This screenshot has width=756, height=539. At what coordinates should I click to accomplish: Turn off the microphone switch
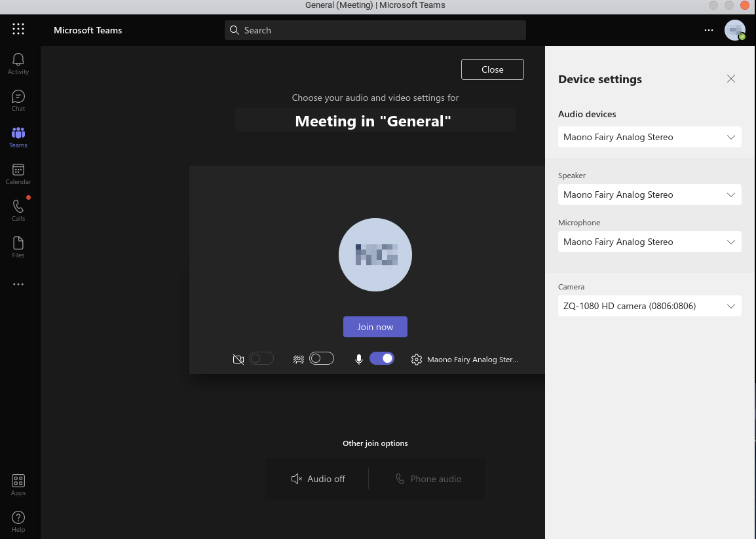point(382,358)
